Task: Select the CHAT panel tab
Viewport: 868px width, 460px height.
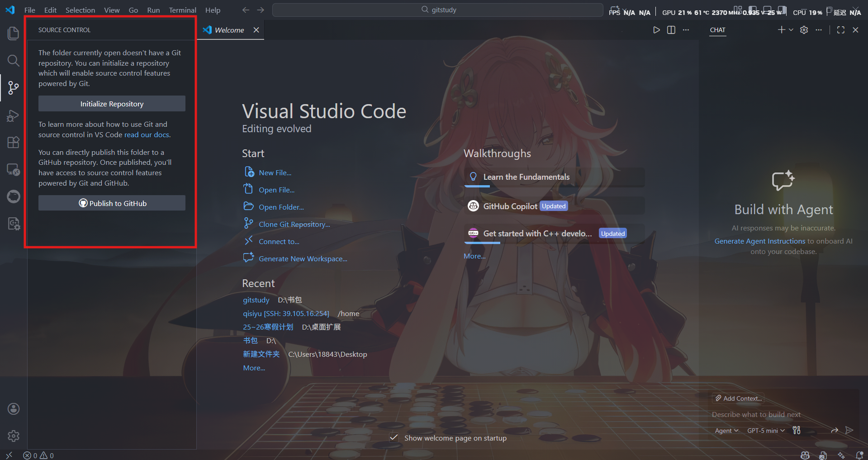Action: pos(717,30)
